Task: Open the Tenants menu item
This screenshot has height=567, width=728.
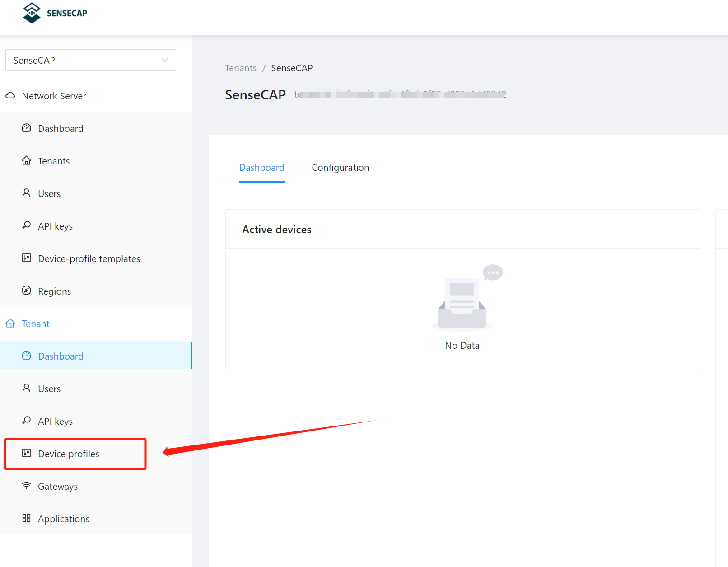Action: click(96, 161)
